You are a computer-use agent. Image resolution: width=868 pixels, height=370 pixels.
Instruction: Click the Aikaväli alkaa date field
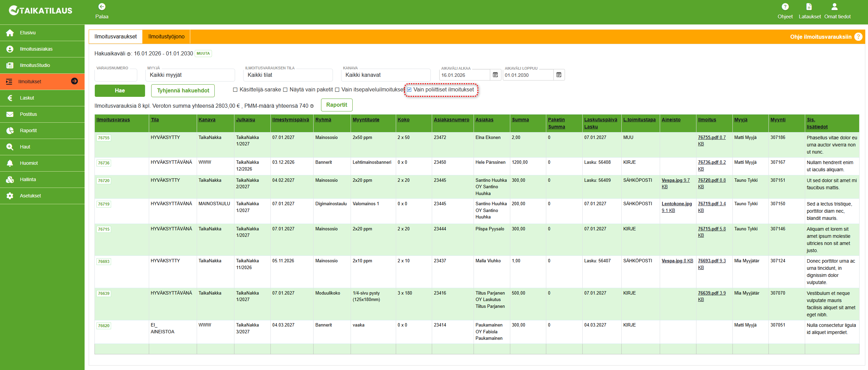[x=464, y=75]
